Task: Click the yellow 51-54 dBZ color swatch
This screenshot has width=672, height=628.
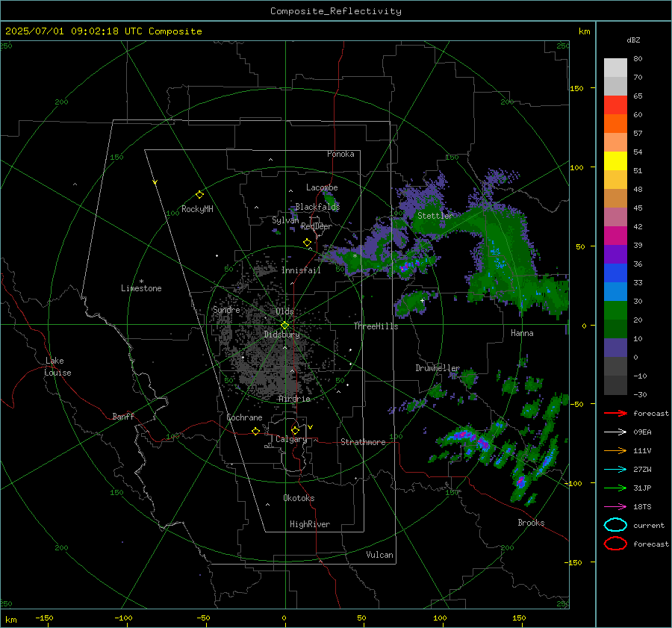Action: (615, 161)
